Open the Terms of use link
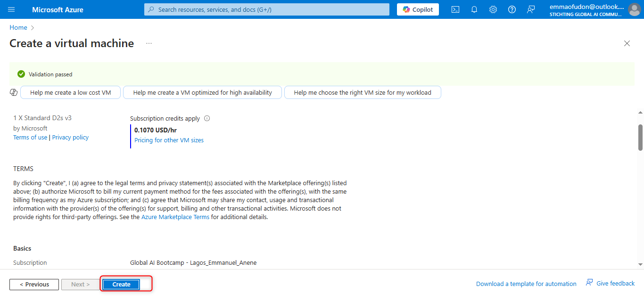 click(30, 138)
